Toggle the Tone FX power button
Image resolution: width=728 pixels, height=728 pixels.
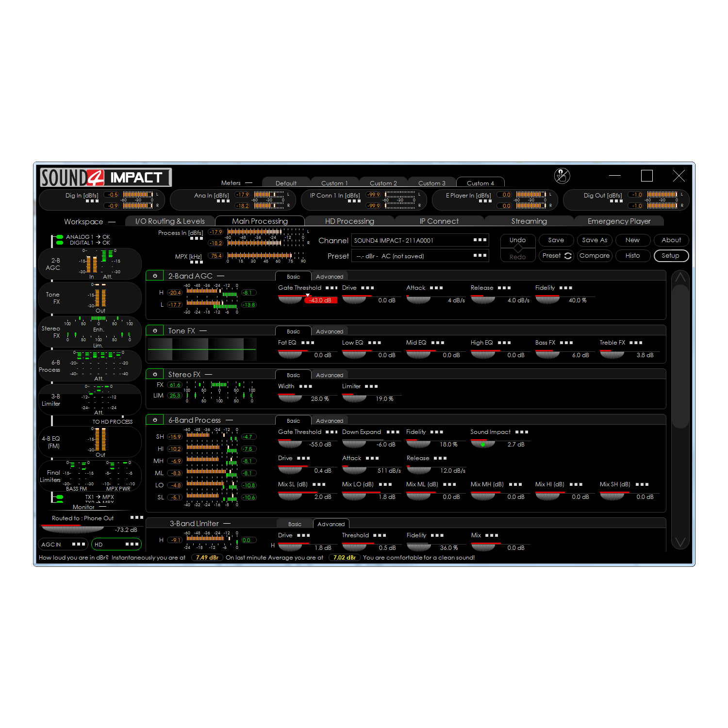pyautogui.click(x=155, y=331)
